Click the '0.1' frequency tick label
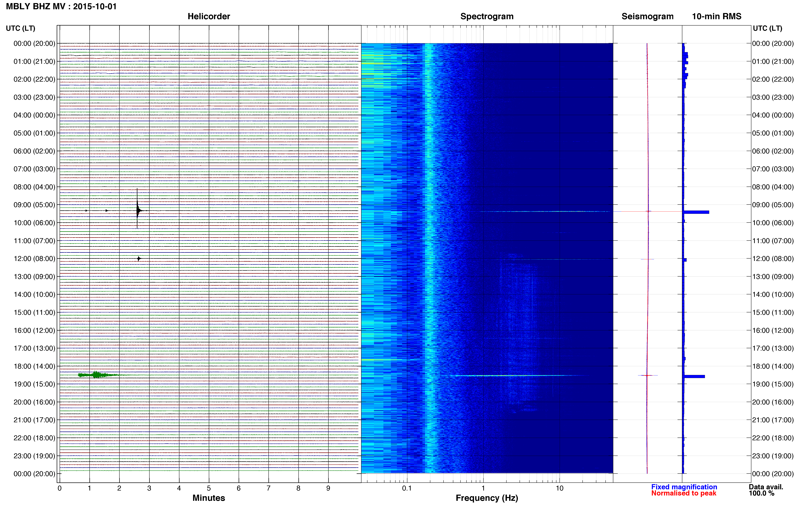The height and width of the screenshot is (508, 812). click(x=407, y=488)
